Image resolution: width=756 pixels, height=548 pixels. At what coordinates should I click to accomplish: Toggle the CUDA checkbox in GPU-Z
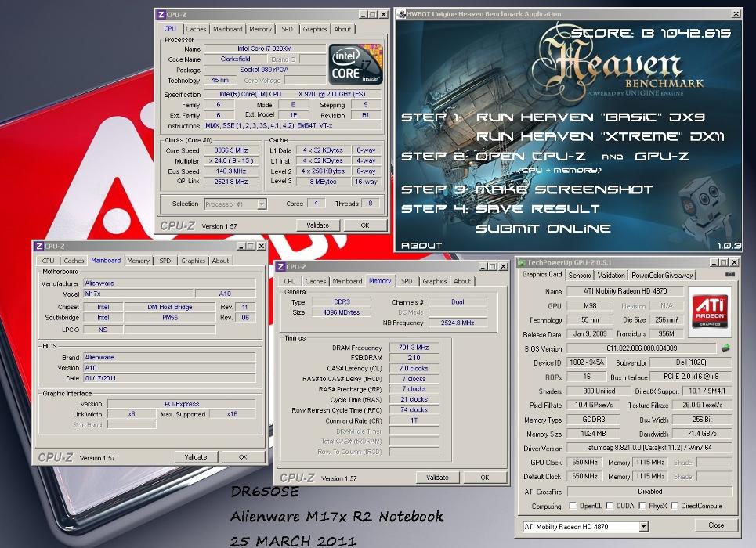coord(610,506)
